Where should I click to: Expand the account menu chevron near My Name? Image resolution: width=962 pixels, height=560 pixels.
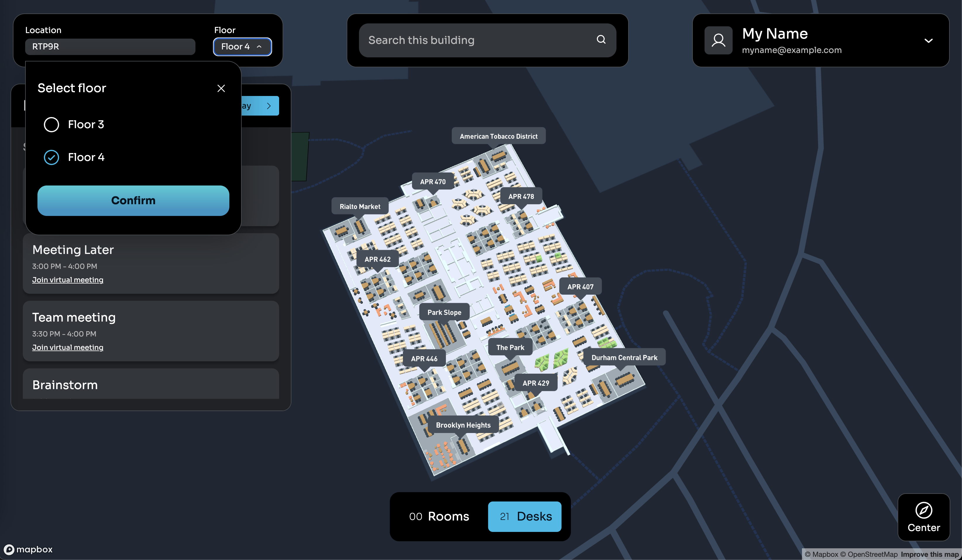click(x=929, y=41)
